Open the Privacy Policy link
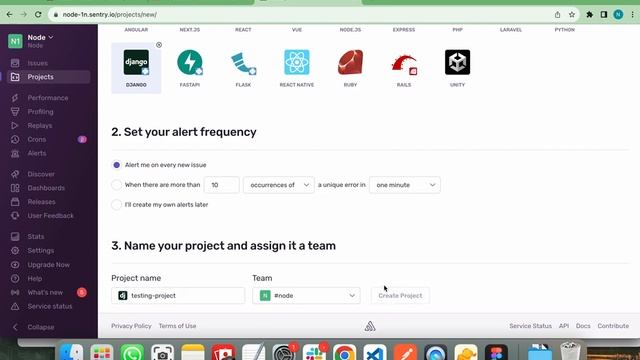Image resolution: width=640 pixels, height=360 pixels. coord(131,326)
